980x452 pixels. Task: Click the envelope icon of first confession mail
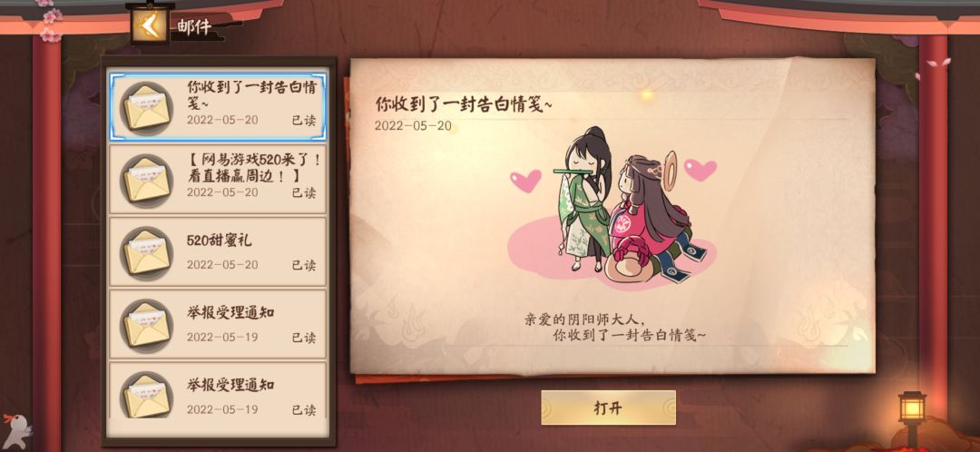(147, 107)
